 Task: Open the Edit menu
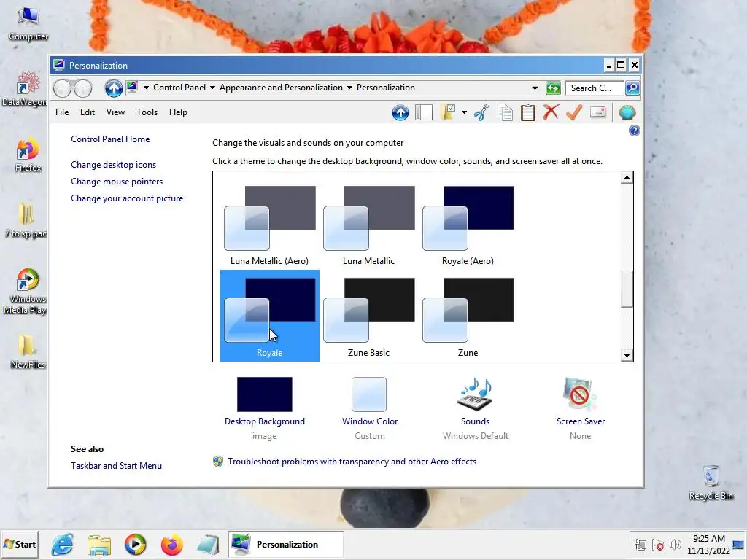coord(88,112)
